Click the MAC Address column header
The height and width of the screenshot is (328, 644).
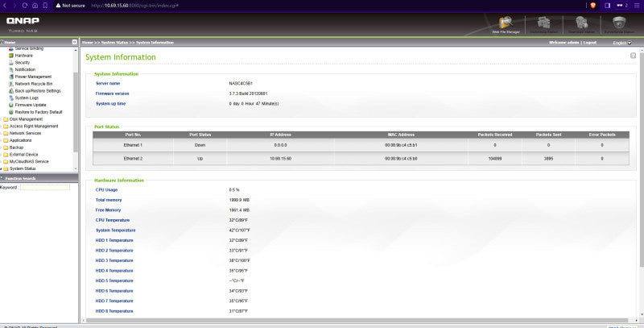click(x=401, y=135)
